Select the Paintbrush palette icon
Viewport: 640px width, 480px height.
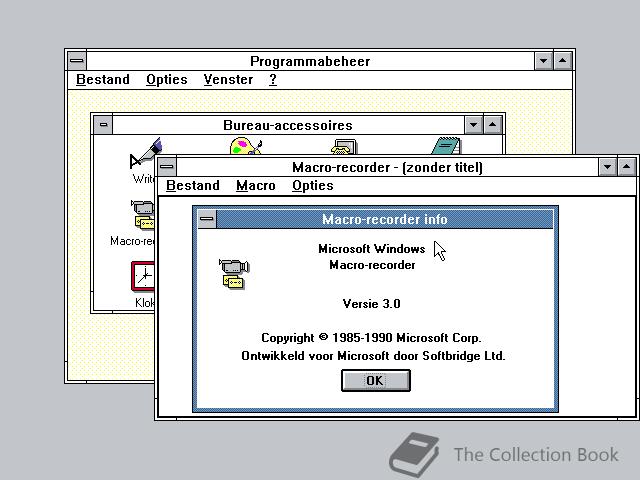tap(246, 146)
